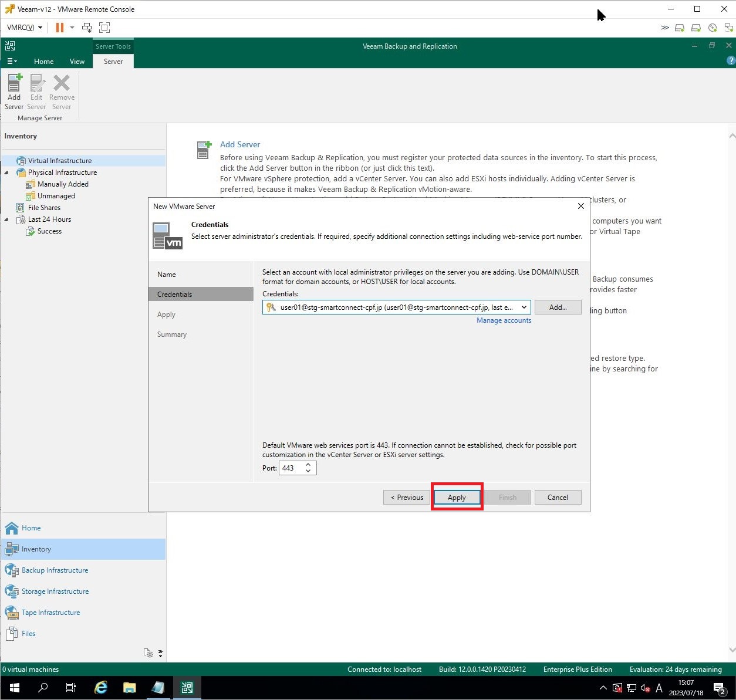Open Task View on the taskbar
This screenshot has width=736, height=700.
coord(71,688)
